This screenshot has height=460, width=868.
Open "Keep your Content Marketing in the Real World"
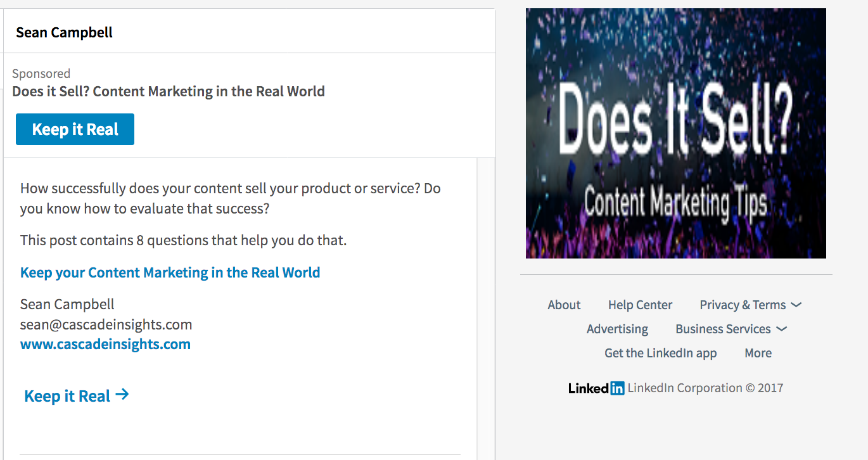pos(170,272)
